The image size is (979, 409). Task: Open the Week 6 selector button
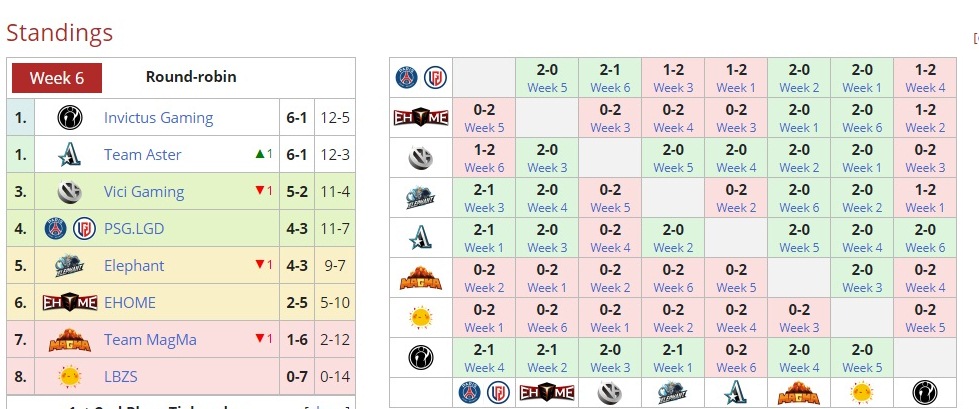57,78
